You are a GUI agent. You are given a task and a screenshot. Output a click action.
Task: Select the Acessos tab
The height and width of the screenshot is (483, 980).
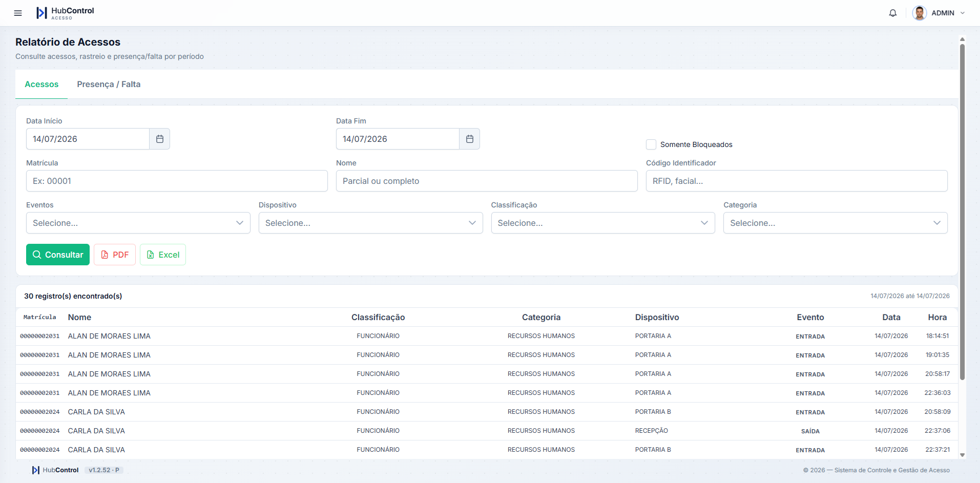[x=41, y=84]
